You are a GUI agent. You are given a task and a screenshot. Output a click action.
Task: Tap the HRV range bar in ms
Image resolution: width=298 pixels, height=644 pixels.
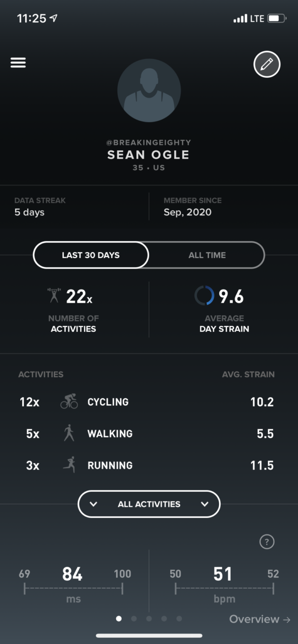[x=73, y=588]
